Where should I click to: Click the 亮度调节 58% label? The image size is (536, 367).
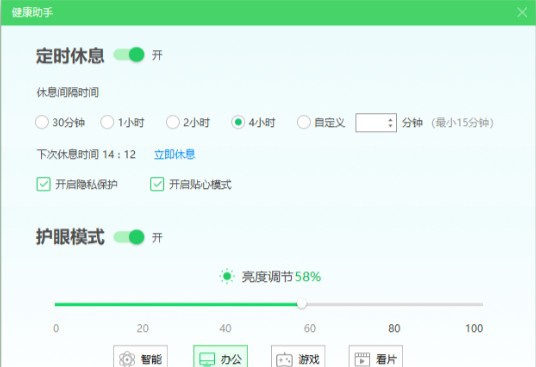pos(281,276)
